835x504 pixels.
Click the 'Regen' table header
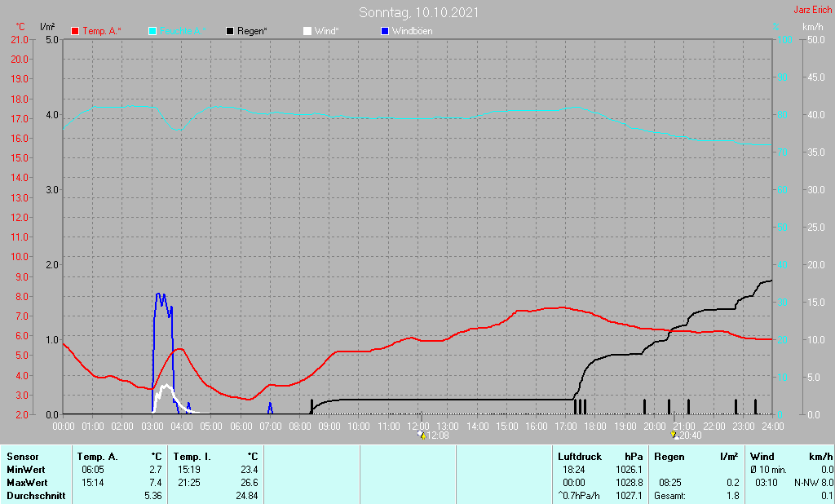[x=669, y=457]
